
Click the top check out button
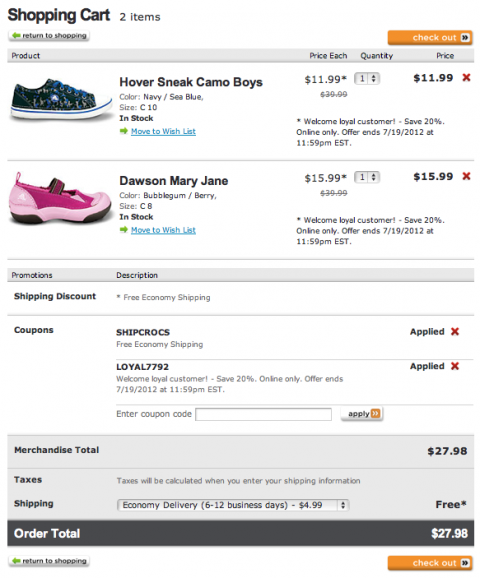pos(430,38)
